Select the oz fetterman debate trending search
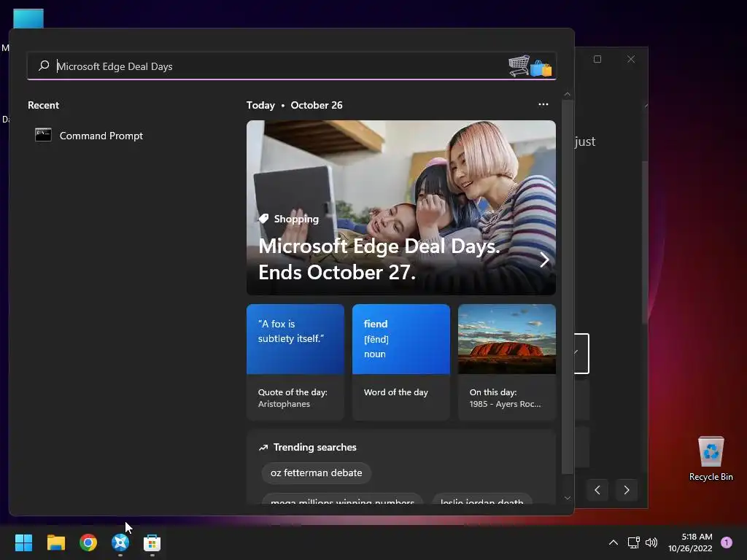 (317, 472)
